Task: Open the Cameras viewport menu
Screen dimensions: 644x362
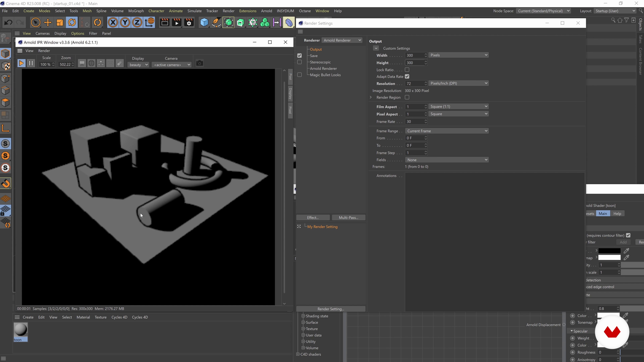Action: (x=42, y=33)
